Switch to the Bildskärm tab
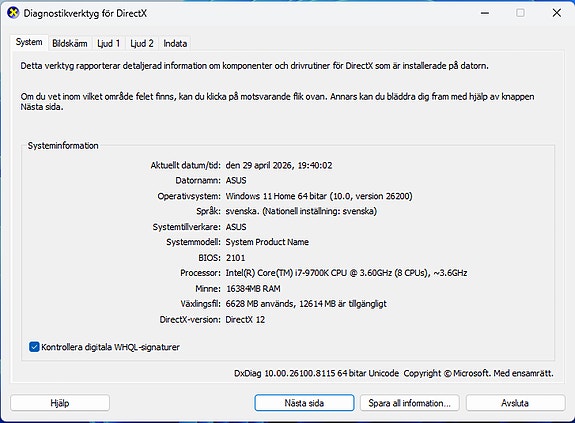Screen dimensions: 575x423 tap(70, 44)
